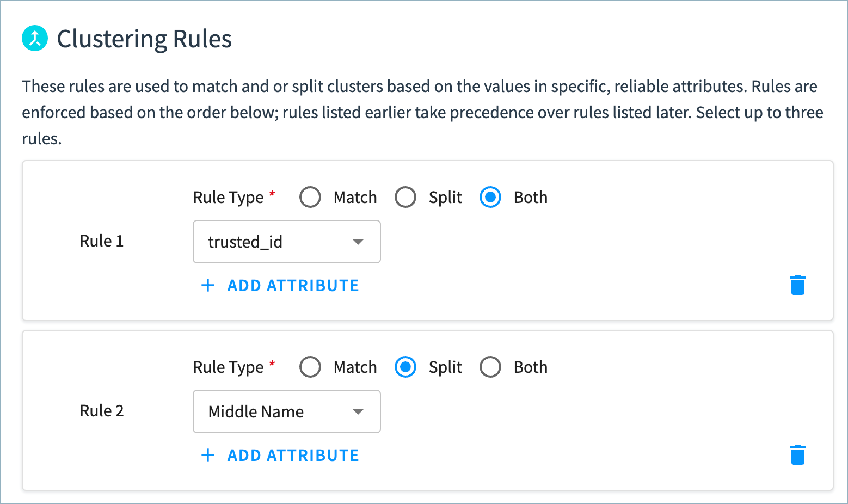Select Both radio for Rule 2
Image resolution: width=848 pixels, height=504 pixels.
tap(490, 367)
